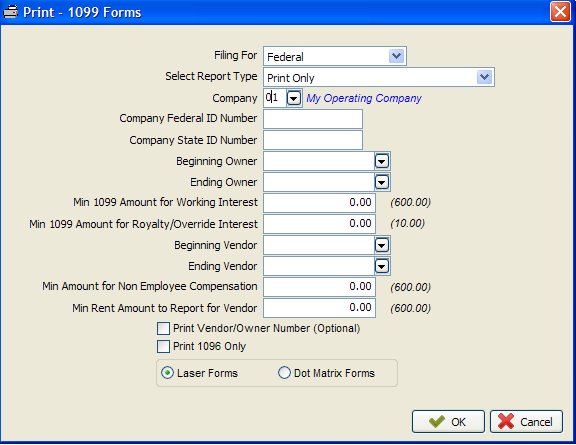576x445 pixels.
Task: Close the Print 1099 Forms dialog
Action: click(x=560, y=12)
